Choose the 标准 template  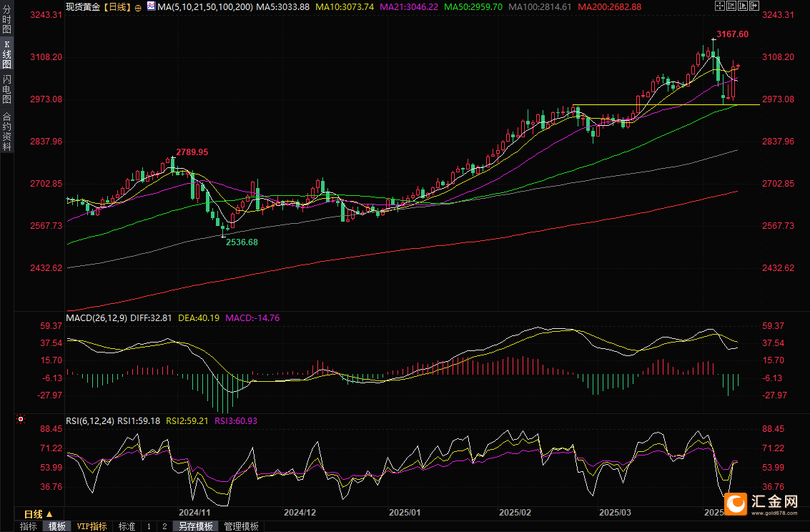127,526
